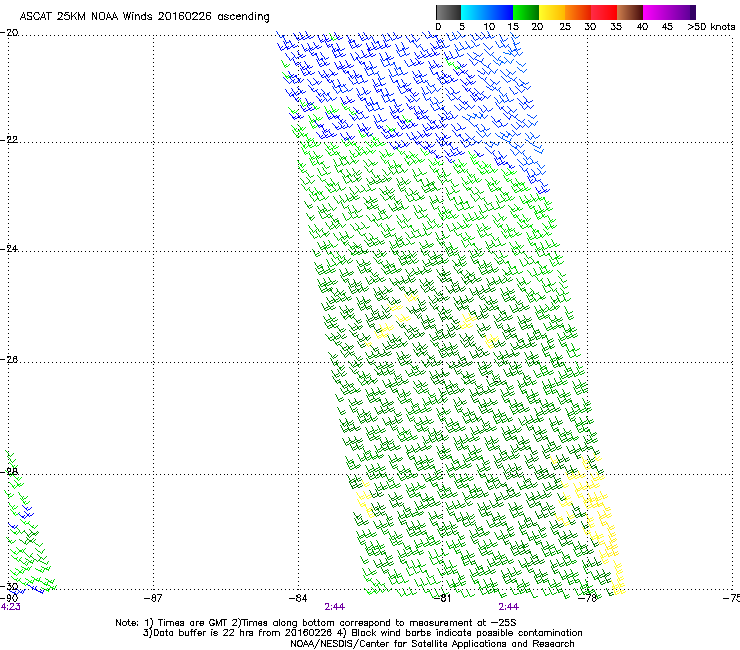This screenshot has height=650, width=740.
Task: Click the -22 latitude axis label
Action: click(x=10, y=140)
